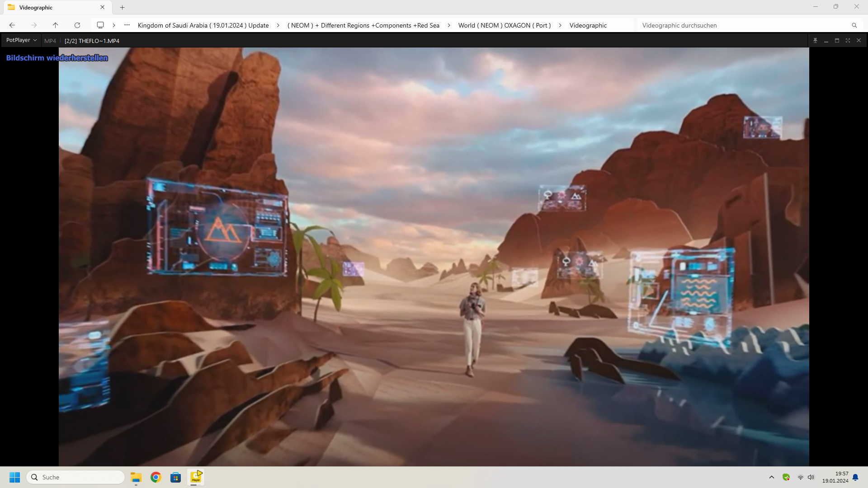Go forward in File Explorer

[x=34, y=25]
